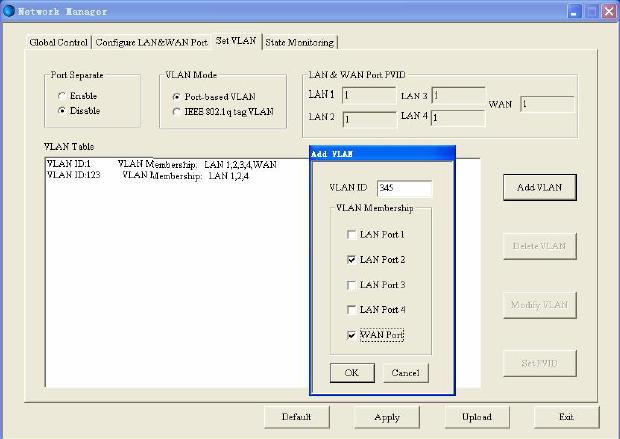The width and height of the screenshot is (620, 439).
Task: Click the Add VLAN button
Action: coord(540,187)
